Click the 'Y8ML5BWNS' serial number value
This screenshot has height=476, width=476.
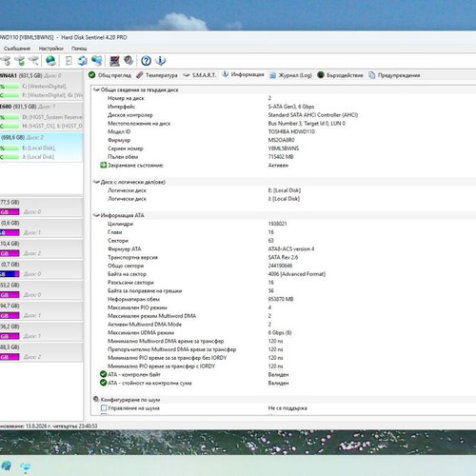click(284, 149)
